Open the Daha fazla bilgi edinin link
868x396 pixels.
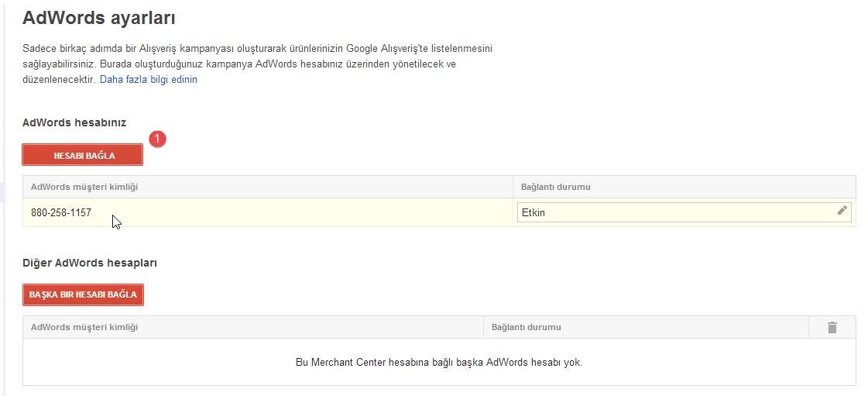coord(148,80)
